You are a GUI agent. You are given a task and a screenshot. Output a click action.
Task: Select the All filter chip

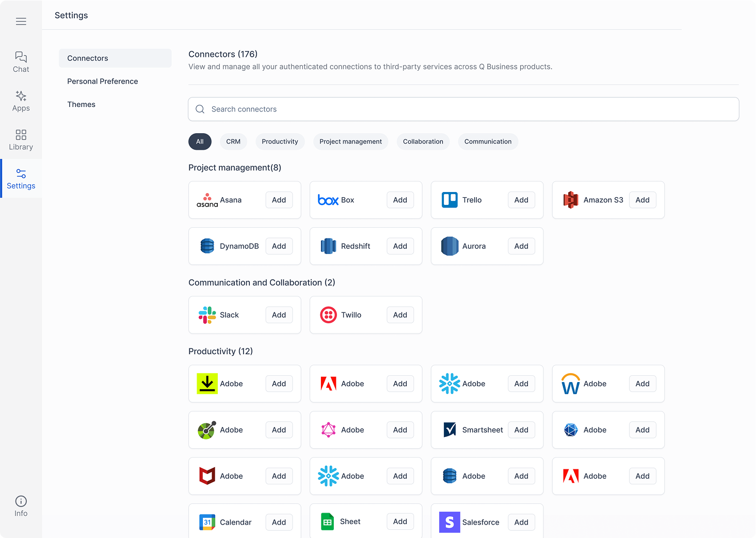click(x=200, y=141)
